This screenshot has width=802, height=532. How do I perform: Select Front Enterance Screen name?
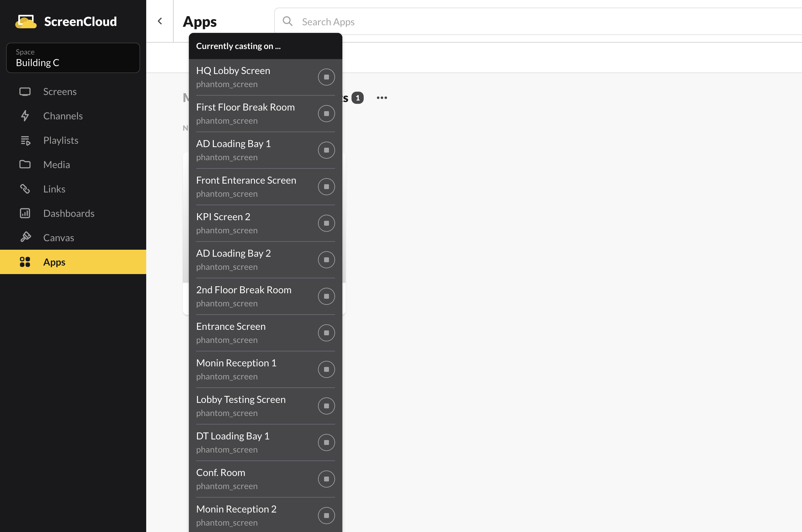pyautogui.click(x=246, y=180)
